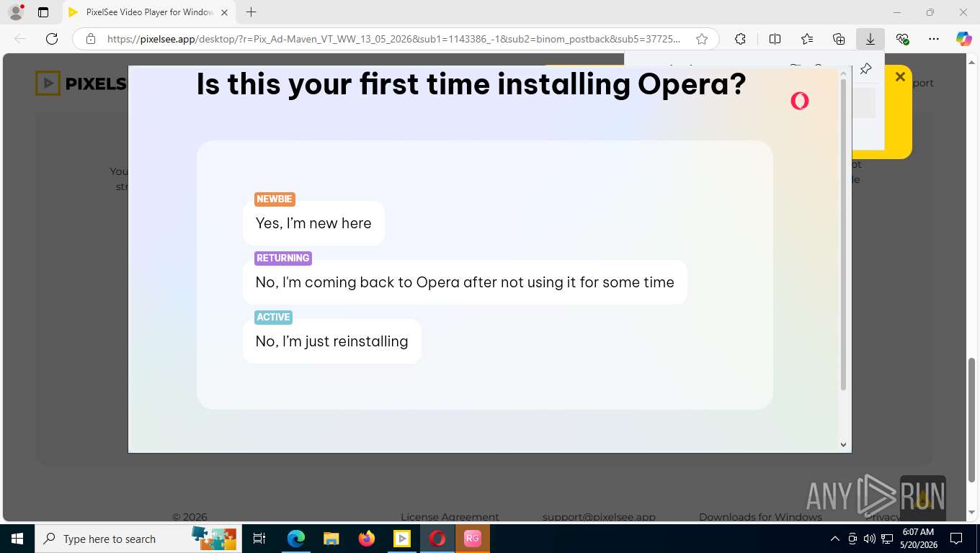Click the dialog vertical scrollbar thumb
980x553 pixels.
844,235
